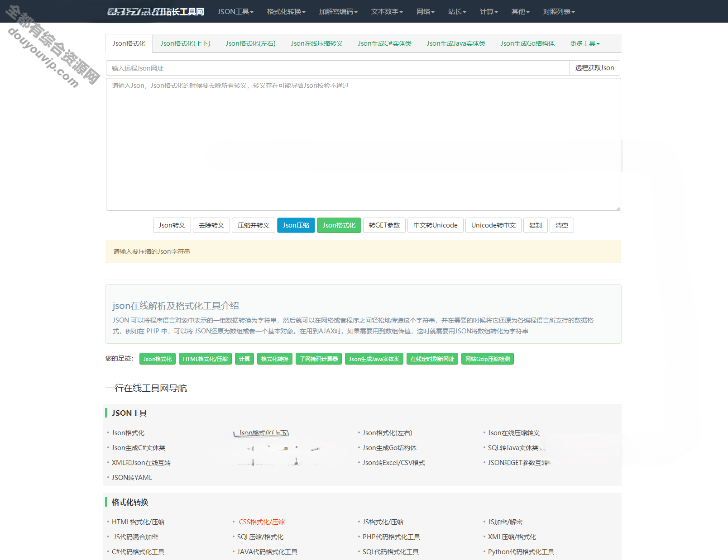
Task: Open the PHP代码格式化工具 link
Action: pos(391,537)
